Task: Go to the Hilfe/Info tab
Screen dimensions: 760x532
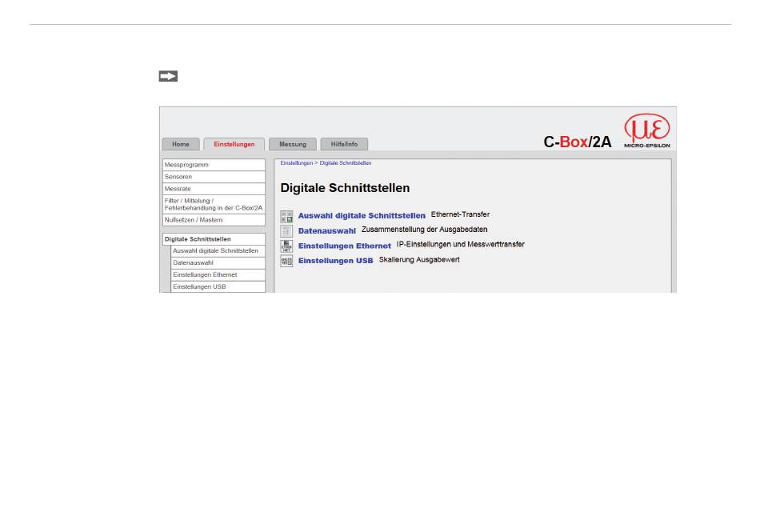Action: coord(344,145)
